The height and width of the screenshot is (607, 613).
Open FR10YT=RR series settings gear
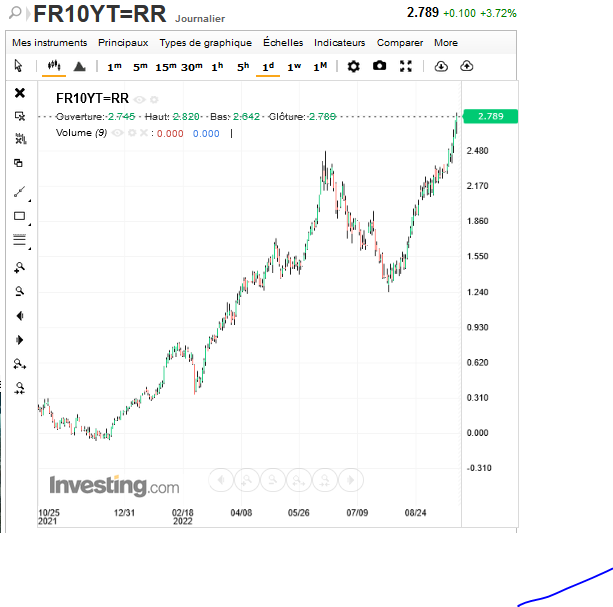(x=154, y=100)
